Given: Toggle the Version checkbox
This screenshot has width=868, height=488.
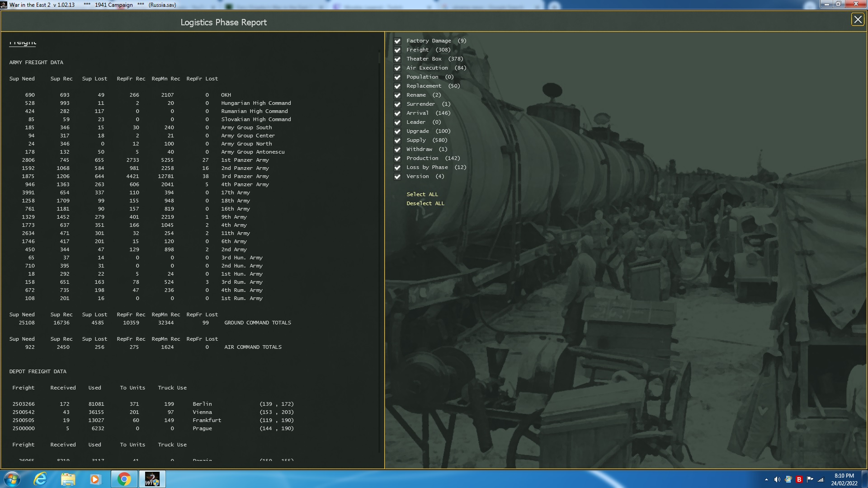Looking at the screenshot, I should tap(397, 177).
